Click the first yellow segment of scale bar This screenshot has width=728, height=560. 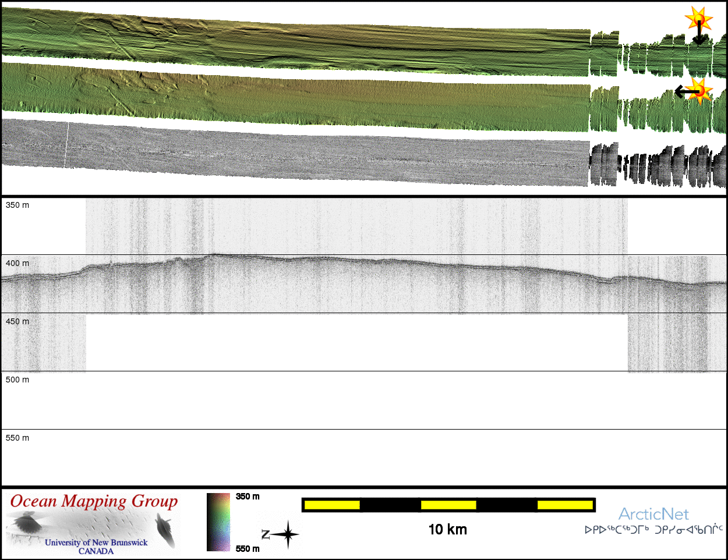tap(332, 505)
